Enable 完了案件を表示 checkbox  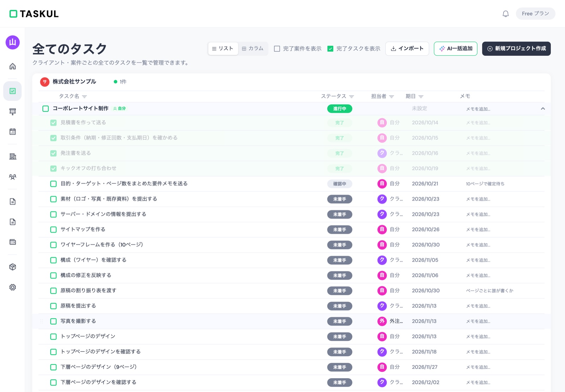(277, 49)
